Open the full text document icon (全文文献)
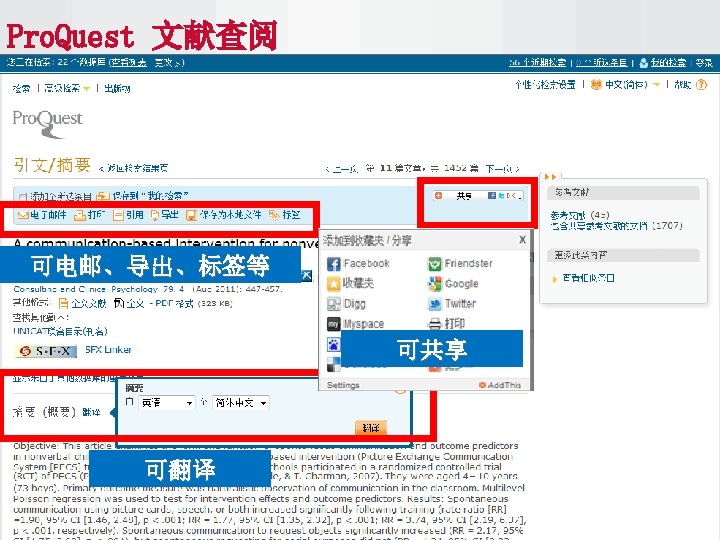 [63, 304]
